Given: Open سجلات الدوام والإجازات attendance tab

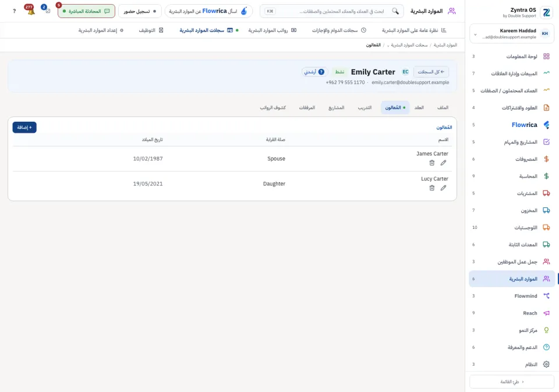Looking at the screenshot, I should point(339,30).
